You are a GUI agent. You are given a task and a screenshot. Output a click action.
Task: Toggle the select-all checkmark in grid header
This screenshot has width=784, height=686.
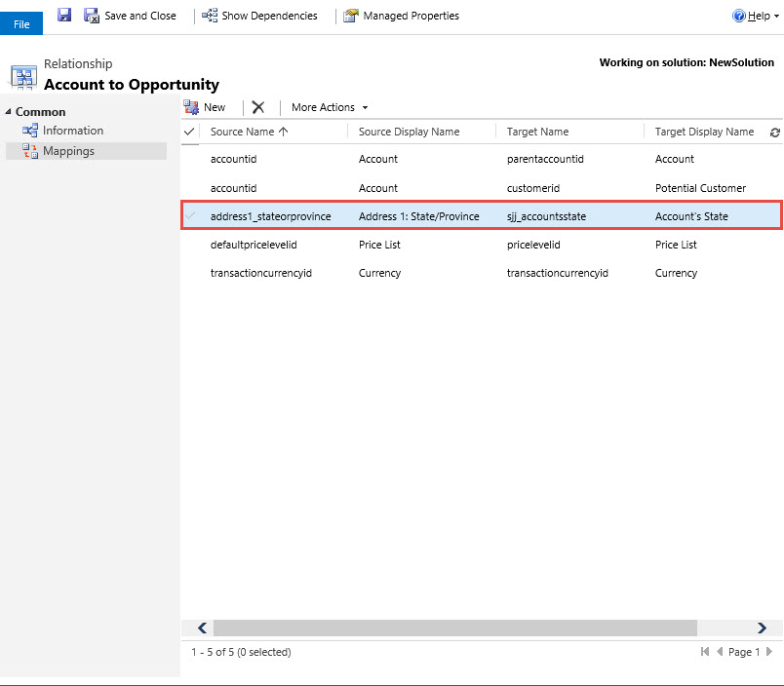pos(190,132)
